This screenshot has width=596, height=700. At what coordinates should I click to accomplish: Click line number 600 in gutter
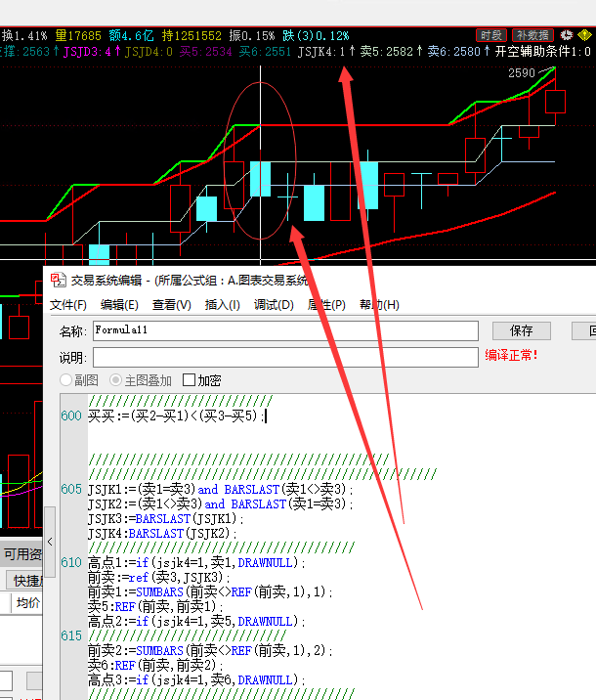pyautogui.click(x=71, y=416)
